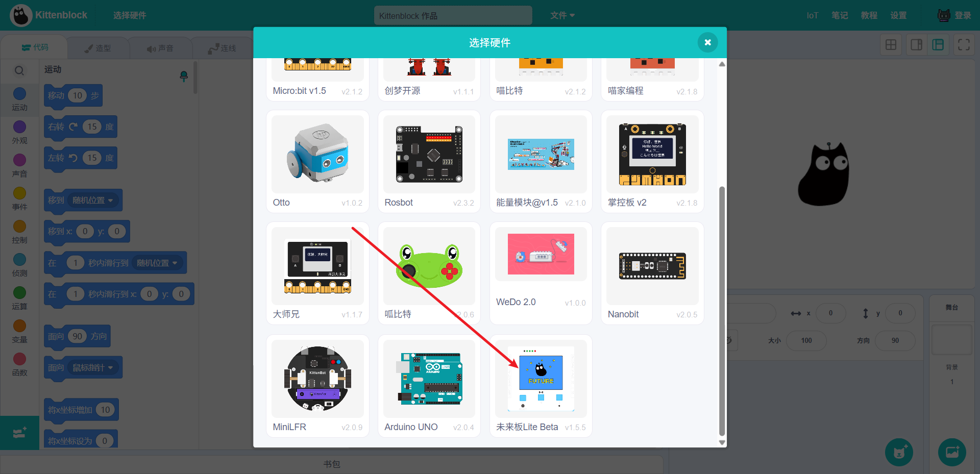Image resolution: width=980 pixels, height=474 pixels.
Task: Click the 10 value in 移动 block
Action: point(78,95)
